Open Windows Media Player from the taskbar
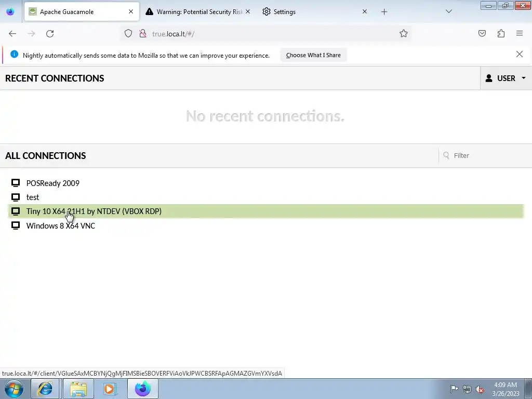The width and height of the screenshot is (532, 399). tap(110, 389)
